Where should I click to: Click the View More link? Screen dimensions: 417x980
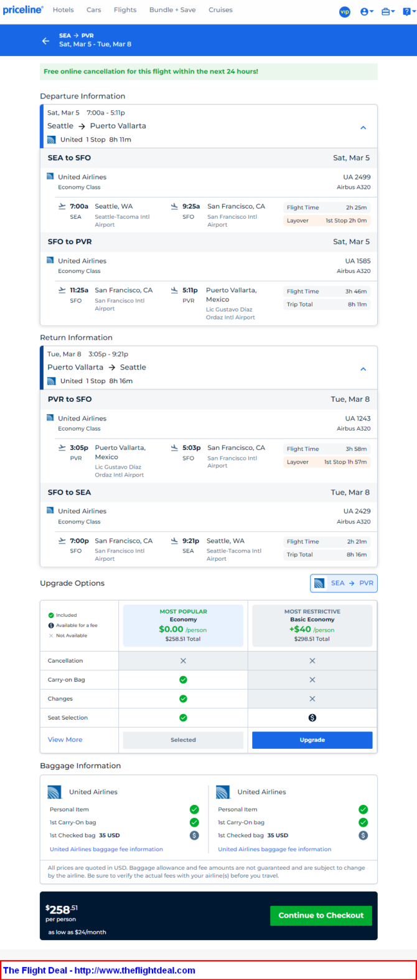coord(65,740)
